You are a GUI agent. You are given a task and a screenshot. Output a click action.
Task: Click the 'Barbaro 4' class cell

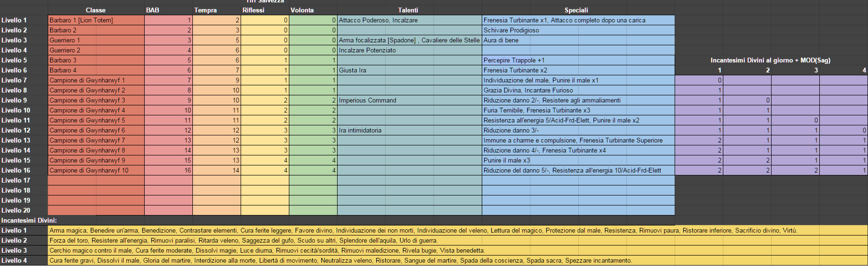click(96, 70)
